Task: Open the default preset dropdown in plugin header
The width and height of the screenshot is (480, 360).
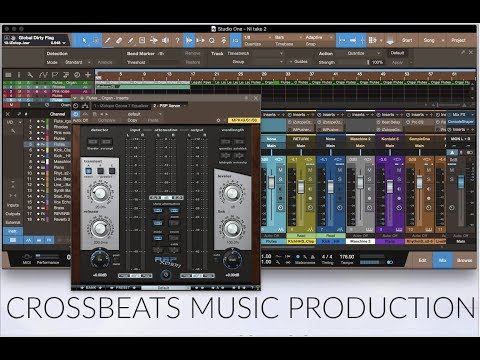Action: (x=143, y=114)
